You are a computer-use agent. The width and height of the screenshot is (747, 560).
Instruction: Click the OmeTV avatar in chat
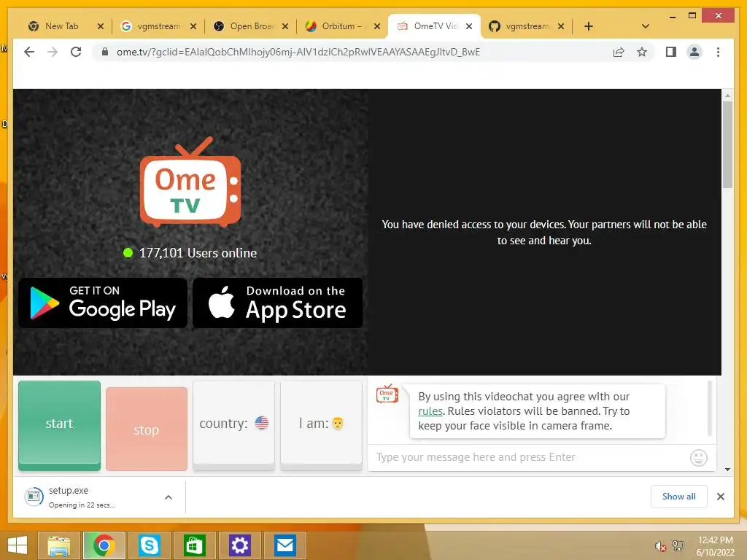pyautogui.click(x=387, y=394)
